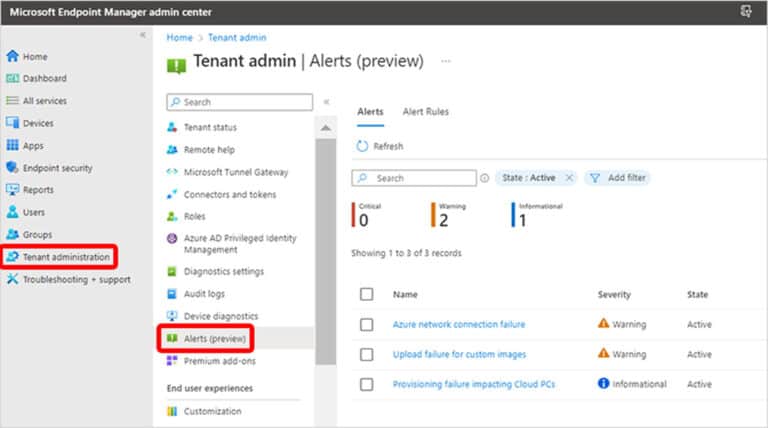Click the feedback icon in top header
This screenshot has width=768, height=428.
[746, 11]
